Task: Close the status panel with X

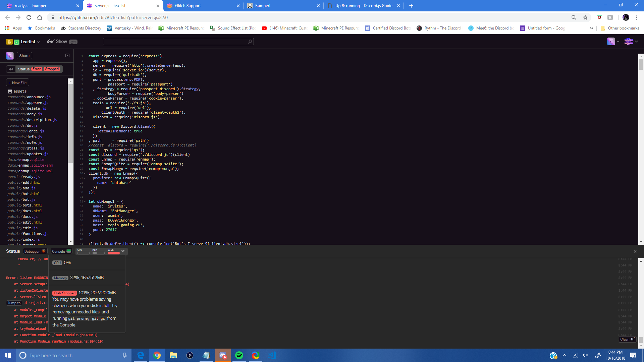Action: [x=635, y=251]
